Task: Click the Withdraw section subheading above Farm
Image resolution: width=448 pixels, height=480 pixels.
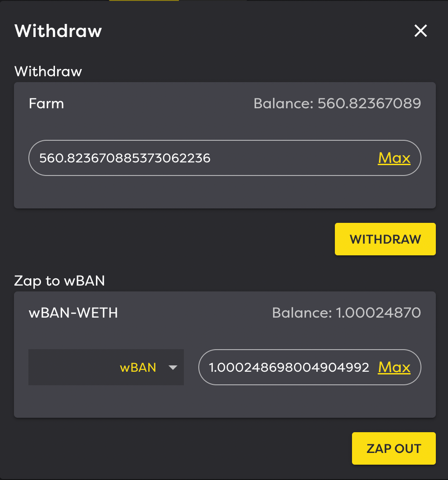Action: click(48, 71)
